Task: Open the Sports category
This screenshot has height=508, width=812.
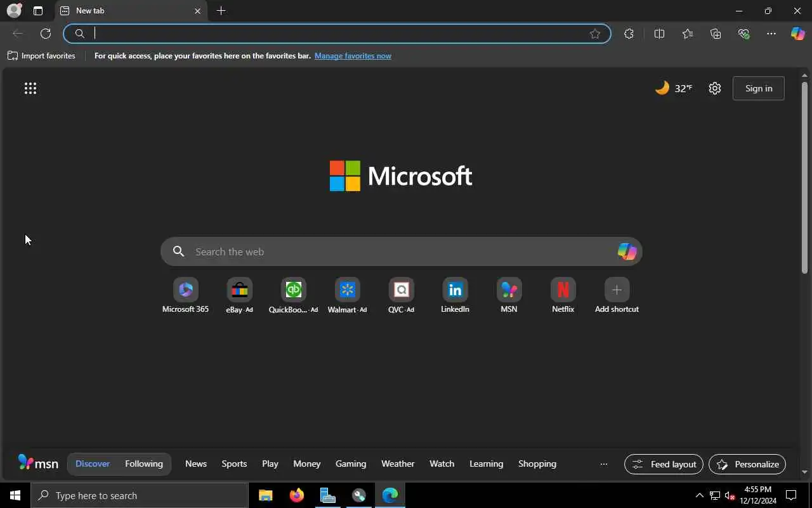Action: (234, 464)
